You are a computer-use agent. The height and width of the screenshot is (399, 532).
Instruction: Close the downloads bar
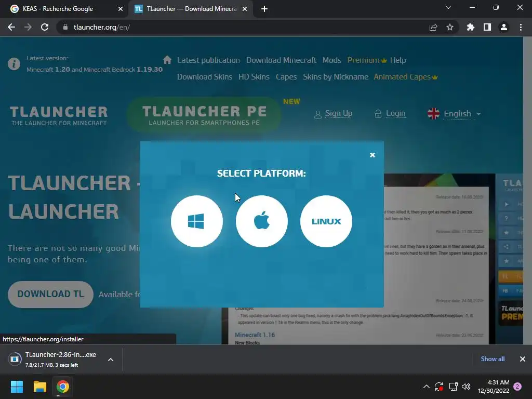(523, 359)
